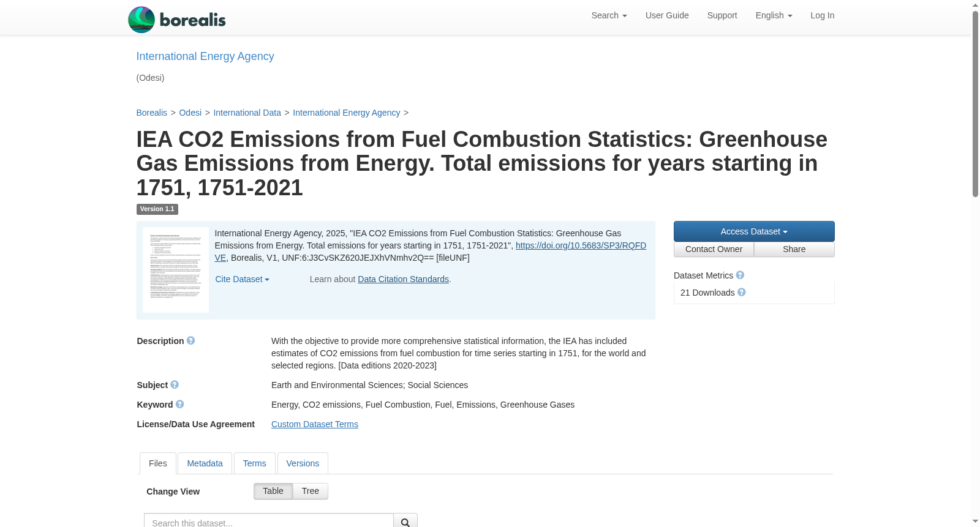Open the Custom Dataset Terms link

coord(315,424)
